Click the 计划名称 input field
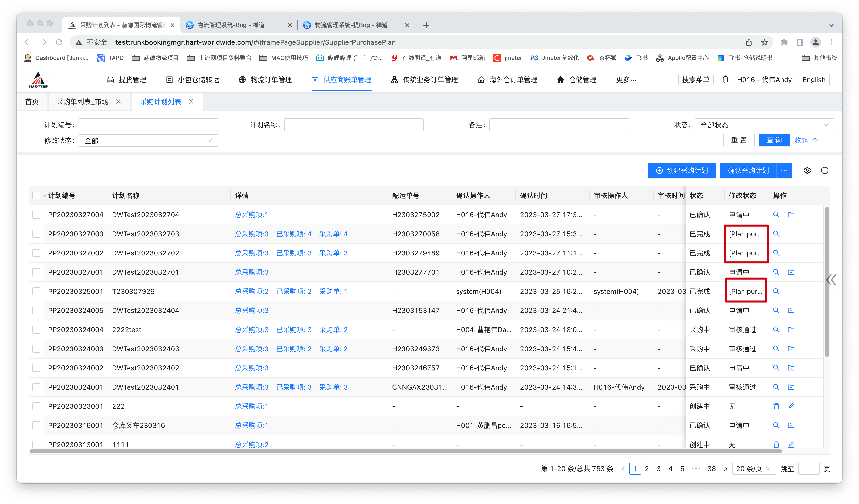The image size is (859, 504). coord(354,125)
